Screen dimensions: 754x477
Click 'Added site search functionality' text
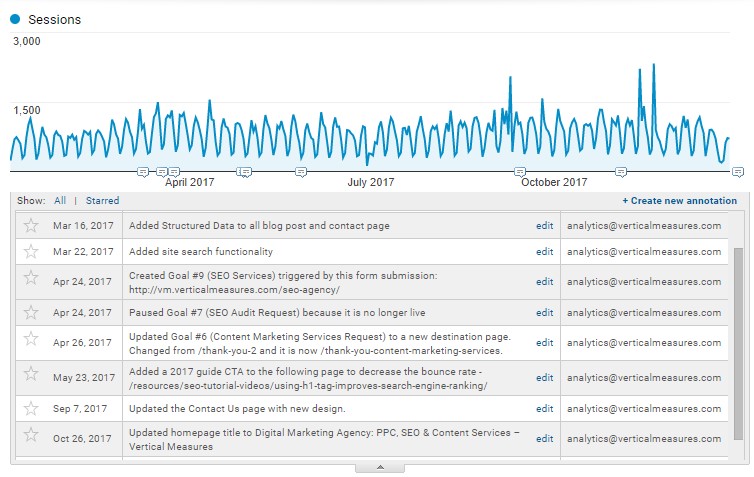[201, 252]
